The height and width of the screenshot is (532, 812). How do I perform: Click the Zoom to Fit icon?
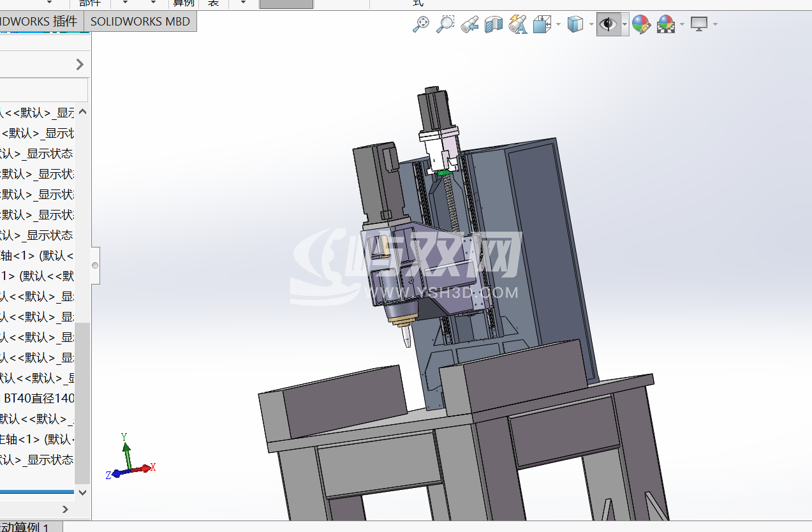[421, 24]
